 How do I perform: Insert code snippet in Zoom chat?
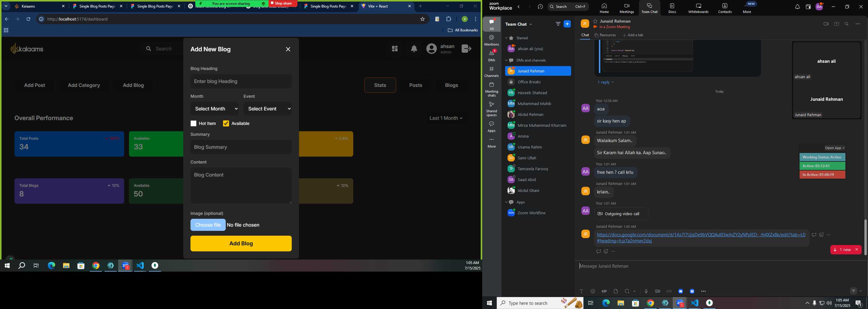pyautogui.click(x=669, y=291)
